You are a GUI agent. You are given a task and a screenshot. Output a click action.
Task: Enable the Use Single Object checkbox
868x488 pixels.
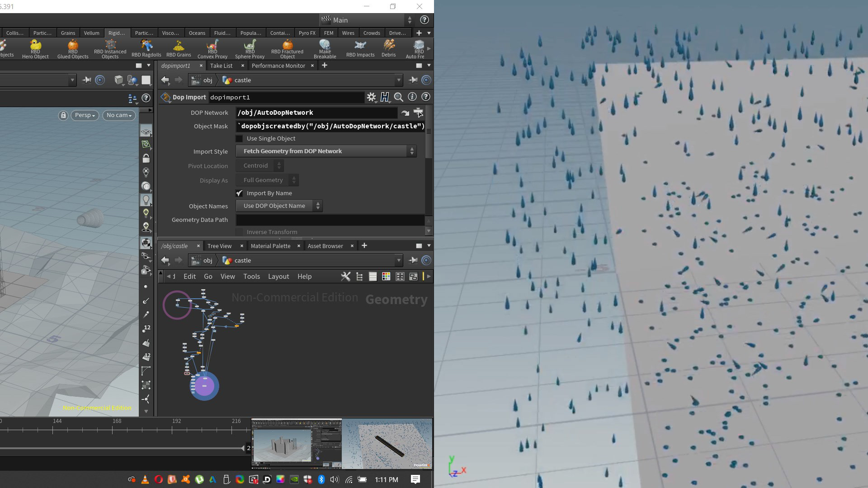[x=240, y=139]
